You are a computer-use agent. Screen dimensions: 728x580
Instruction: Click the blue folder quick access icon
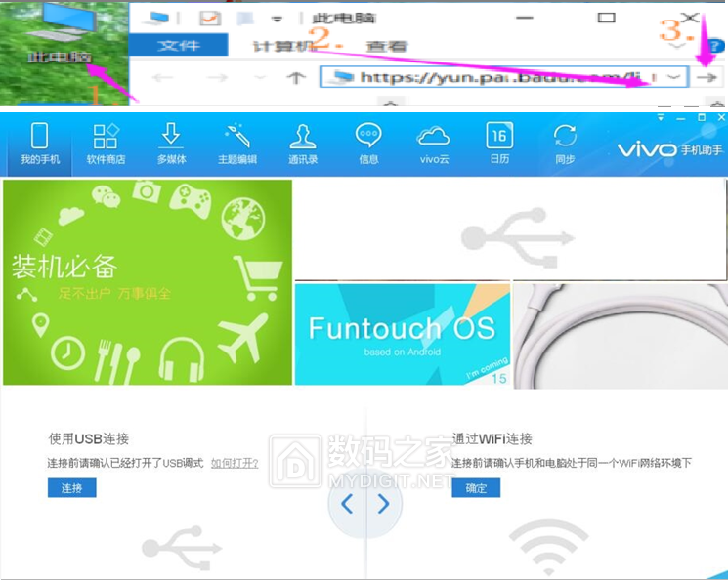(245, 19)
